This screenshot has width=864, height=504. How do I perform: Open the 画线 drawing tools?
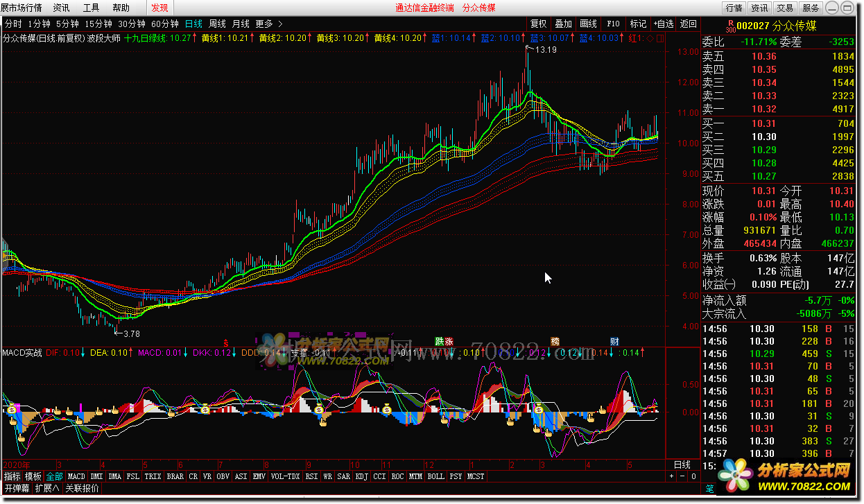pos(588,24)
